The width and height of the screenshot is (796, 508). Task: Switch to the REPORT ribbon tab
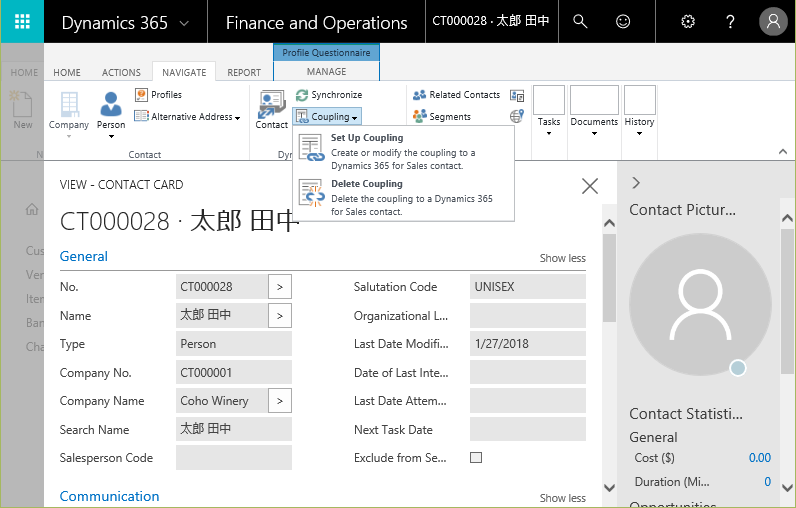(244, 73)
